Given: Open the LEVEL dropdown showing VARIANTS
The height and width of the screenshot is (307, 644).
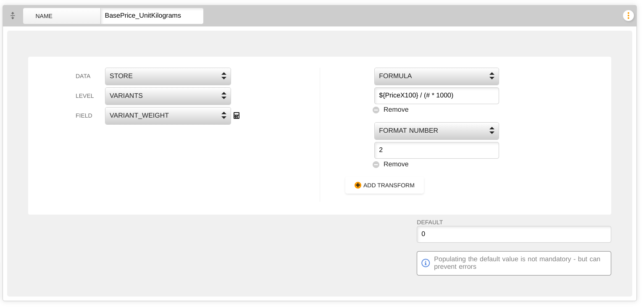Looking at the screenshot, I should [x=168, y=96].
